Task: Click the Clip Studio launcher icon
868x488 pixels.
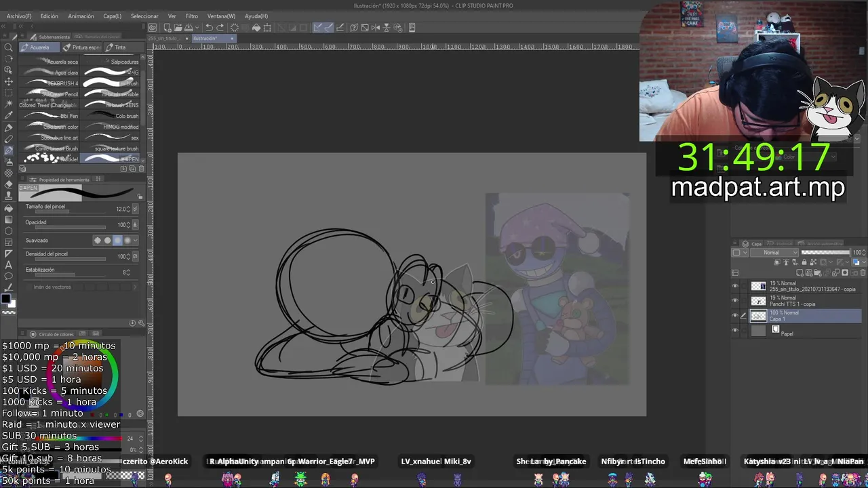Action: click(x=153, y=28)
